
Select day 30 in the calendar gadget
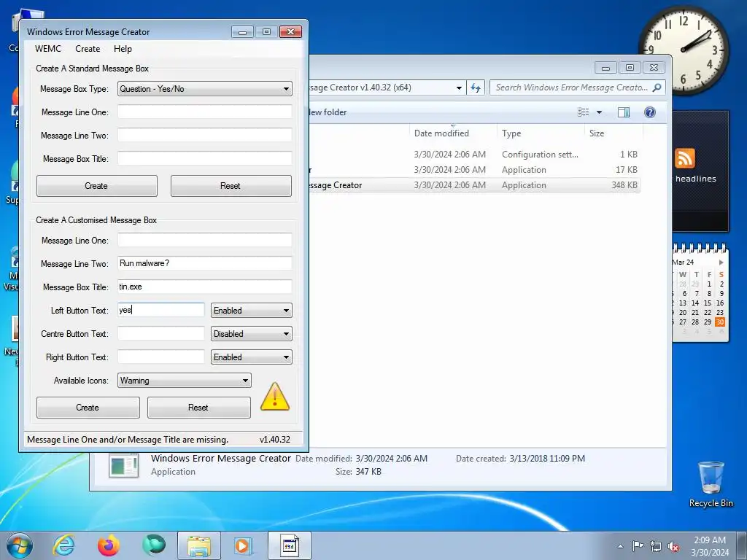[x=720, y=322]
